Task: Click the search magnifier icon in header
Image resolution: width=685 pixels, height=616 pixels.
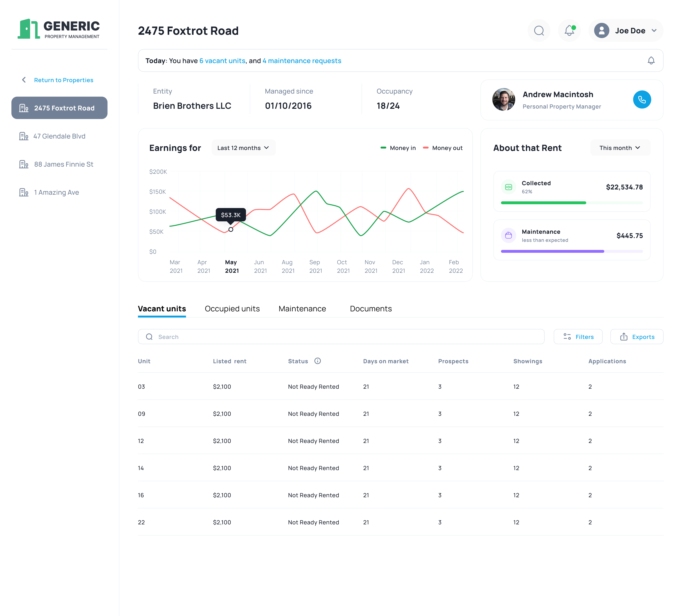Action: pos(538,31)
